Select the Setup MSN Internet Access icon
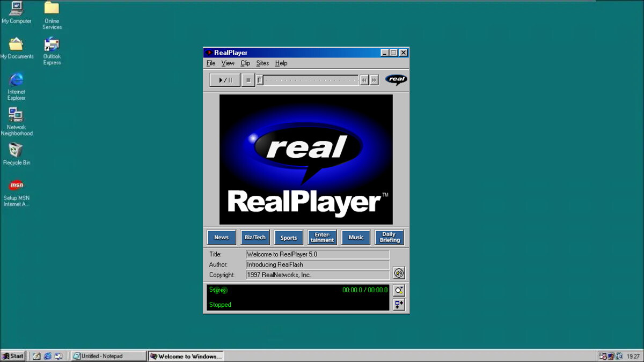The width and height of the screenshot is (644, 362). pos(16,193)
